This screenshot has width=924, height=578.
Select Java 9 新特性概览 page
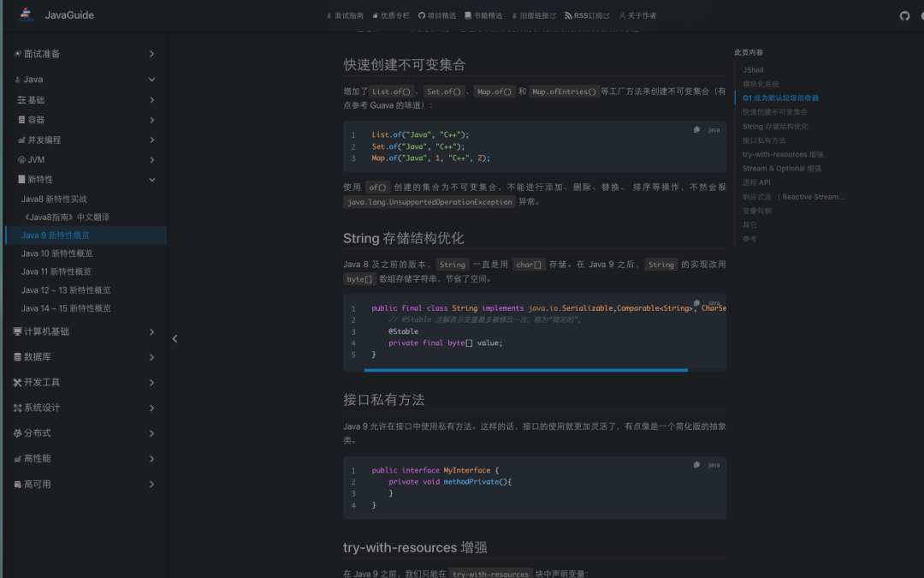pyautogui.click(x=86, y=235)
